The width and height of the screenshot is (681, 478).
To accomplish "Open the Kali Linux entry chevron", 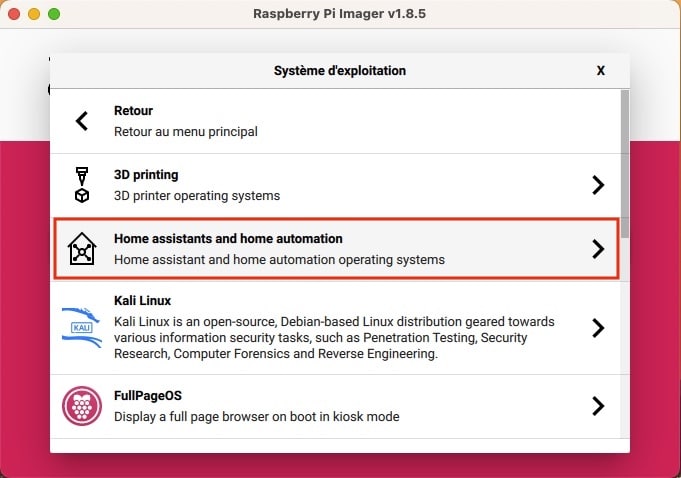I will click(598, 328).
